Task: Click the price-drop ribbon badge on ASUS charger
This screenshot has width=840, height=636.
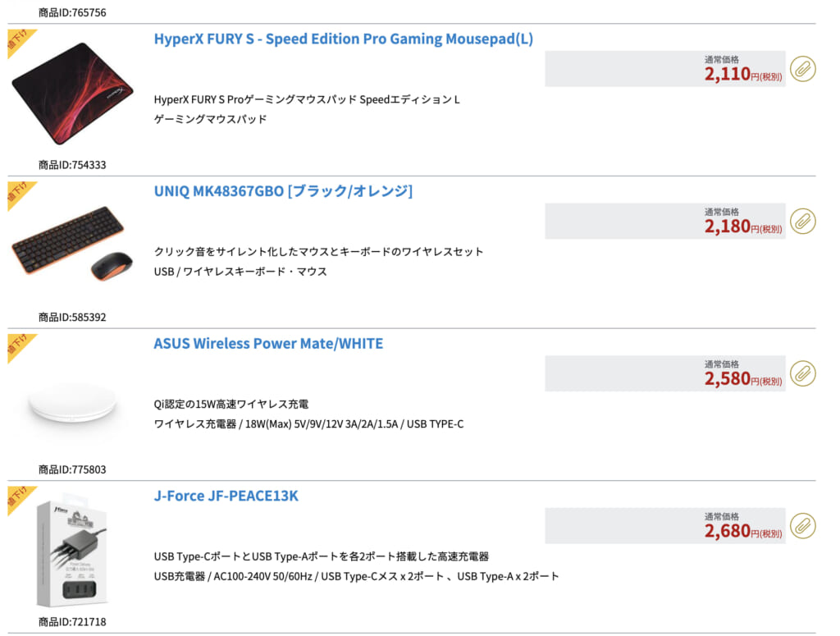Action: coord(19,346)
